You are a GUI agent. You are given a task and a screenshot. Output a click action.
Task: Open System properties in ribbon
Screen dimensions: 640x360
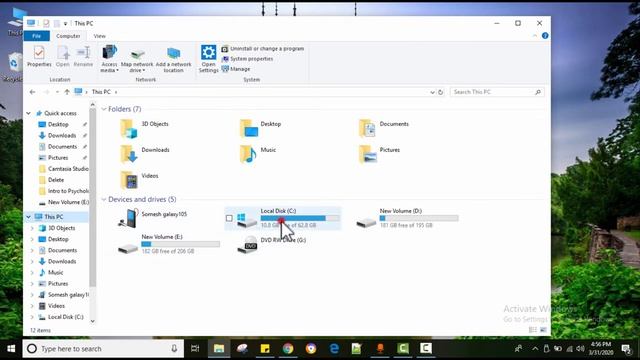(x=247, y=59)
